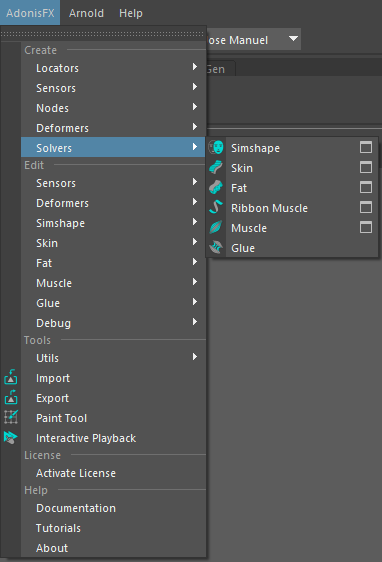The width and height of the screenshot is (382, 562).
Task: Open Muscle solver option box
Action: 366,227
